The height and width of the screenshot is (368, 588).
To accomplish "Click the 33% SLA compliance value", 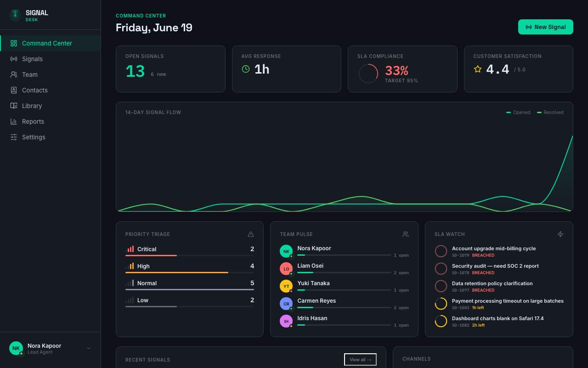I will click(x=396, y=70).
